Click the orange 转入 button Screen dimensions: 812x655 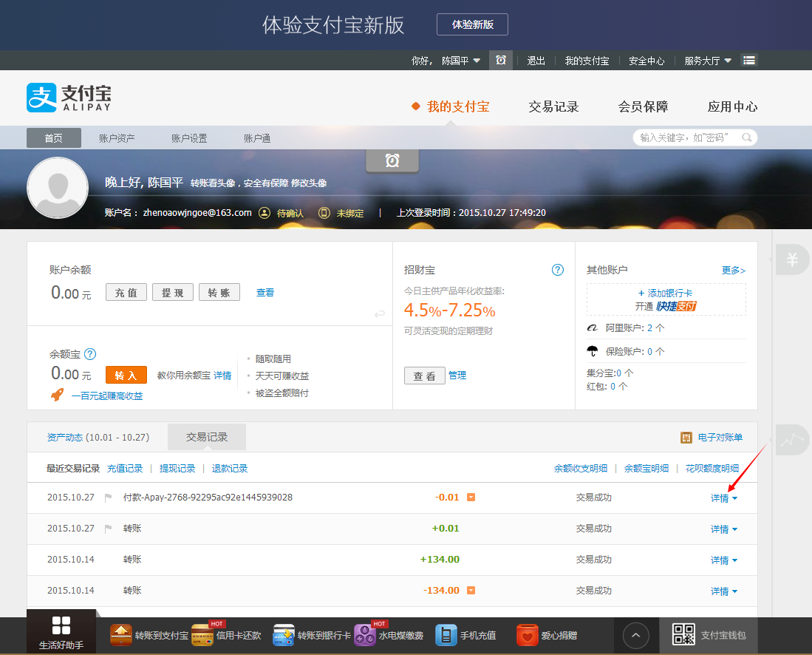tap(126, 375)
